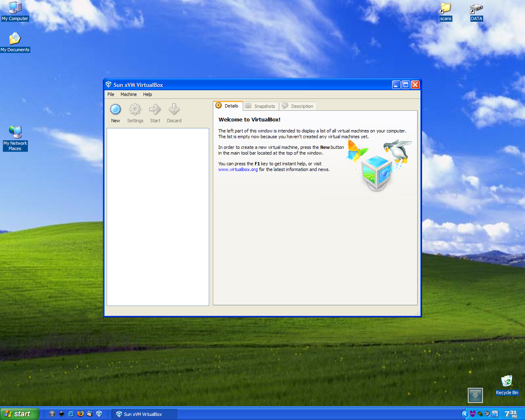
Task: Select the My Documents desktop icon
Action: point(15,42)
